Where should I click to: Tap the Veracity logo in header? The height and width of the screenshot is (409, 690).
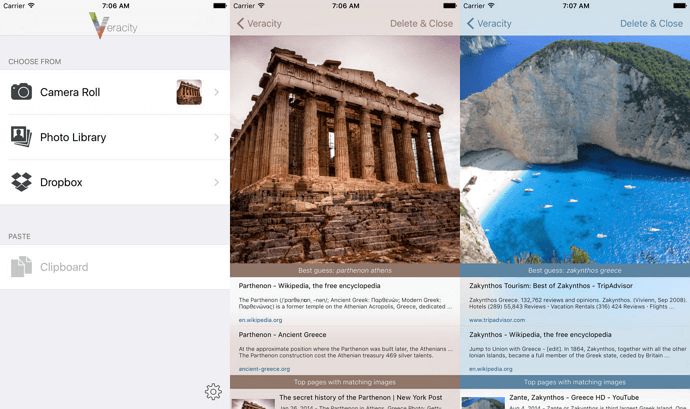pyautogui.click(x=114, y=26)
